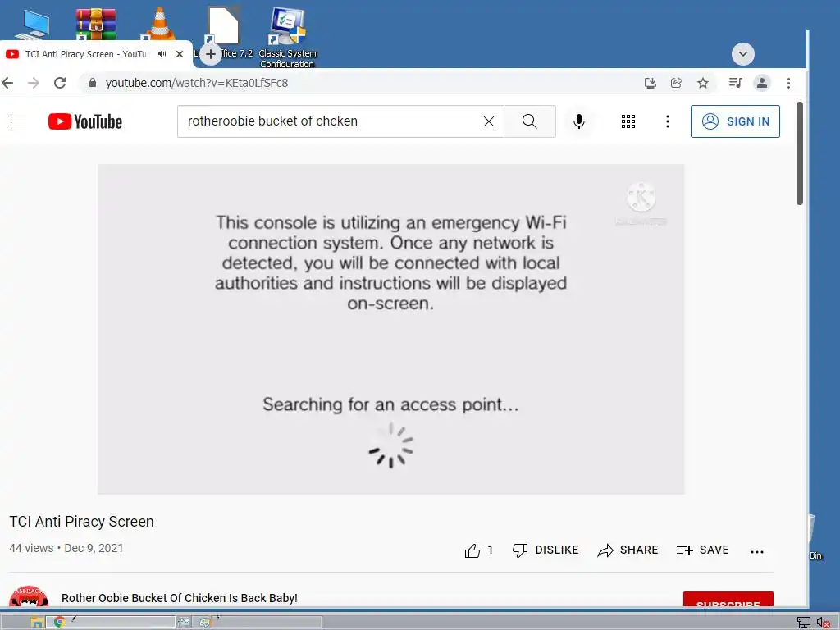Open the YouTube hamburger guide menu
This screenshot has width=840, height=630.
[x=19, y=121]
